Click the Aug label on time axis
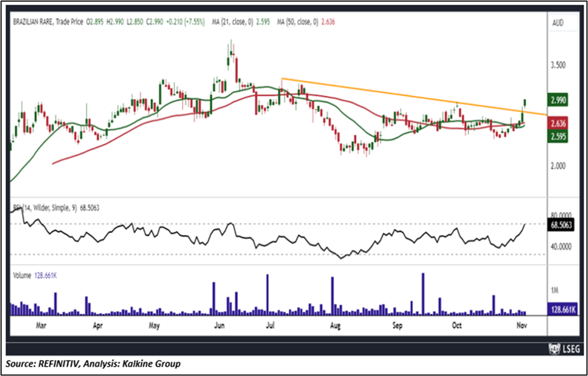 point(335,326)
